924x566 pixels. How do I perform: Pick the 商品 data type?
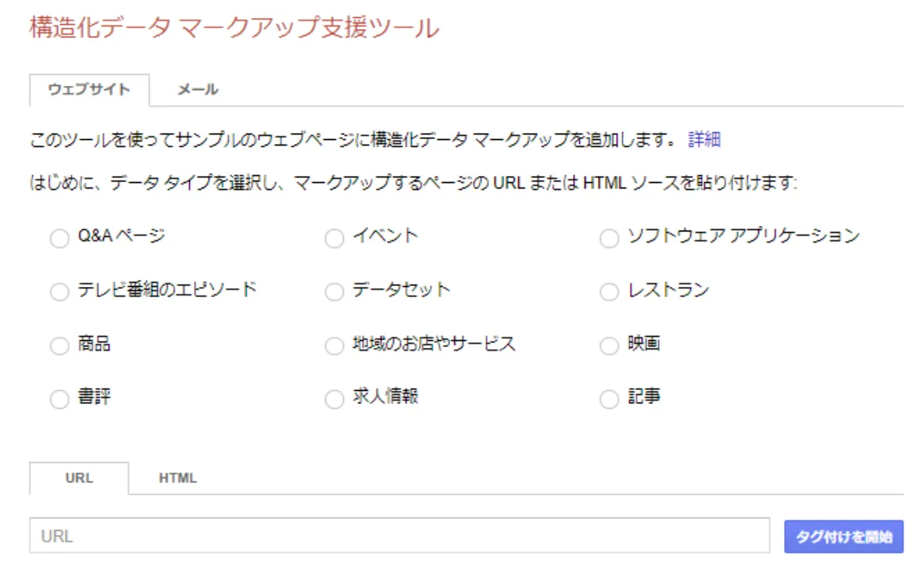point(59,346)
